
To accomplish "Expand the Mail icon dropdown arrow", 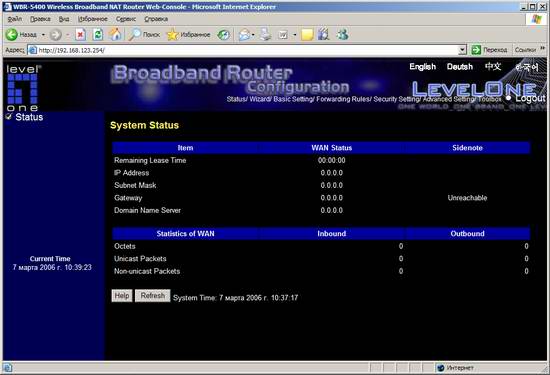I will point(253,35).
